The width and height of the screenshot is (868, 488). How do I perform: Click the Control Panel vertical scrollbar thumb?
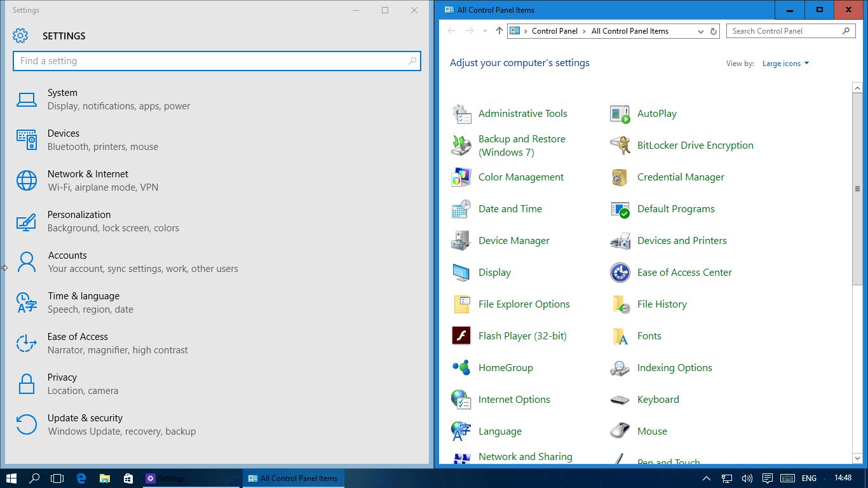[x=858, y=188]
